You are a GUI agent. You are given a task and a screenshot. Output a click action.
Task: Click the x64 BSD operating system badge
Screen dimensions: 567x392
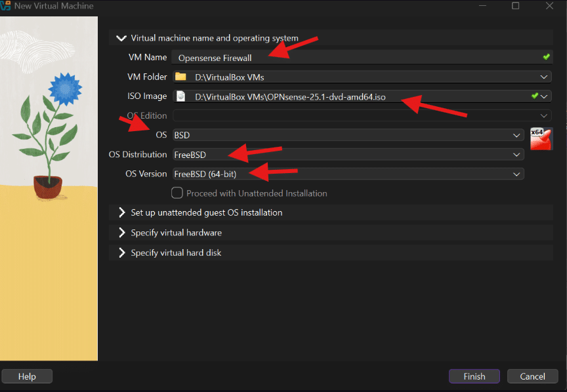(x=541, y=139)
